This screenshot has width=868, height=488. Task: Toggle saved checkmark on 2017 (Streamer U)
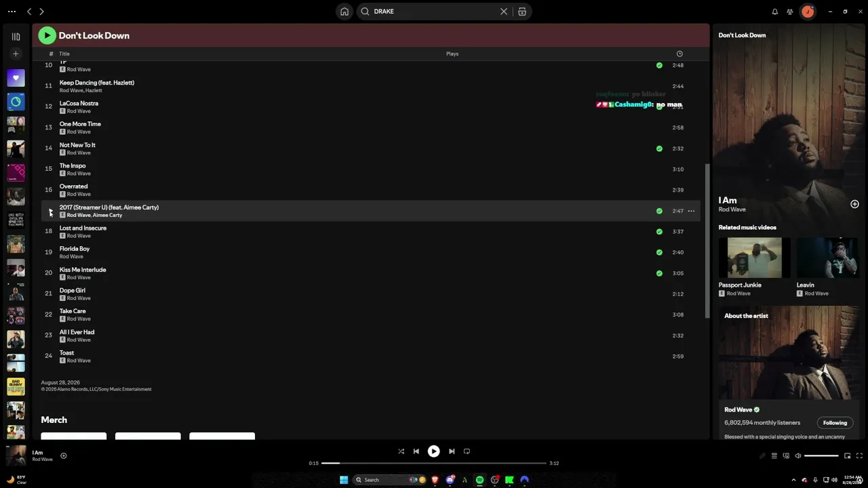point(659,211)
